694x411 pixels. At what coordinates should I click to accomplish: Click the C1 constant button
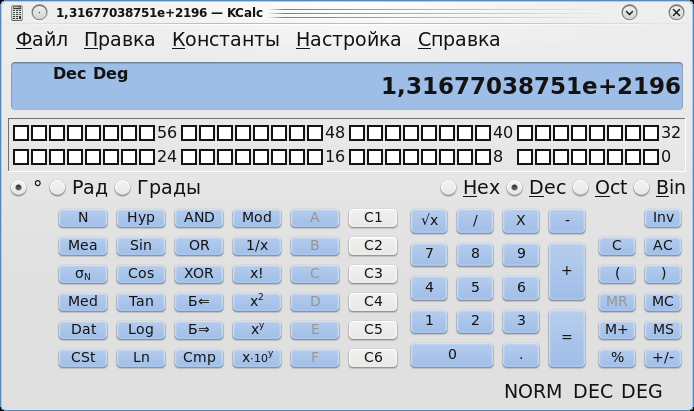[x=373, y=218]
